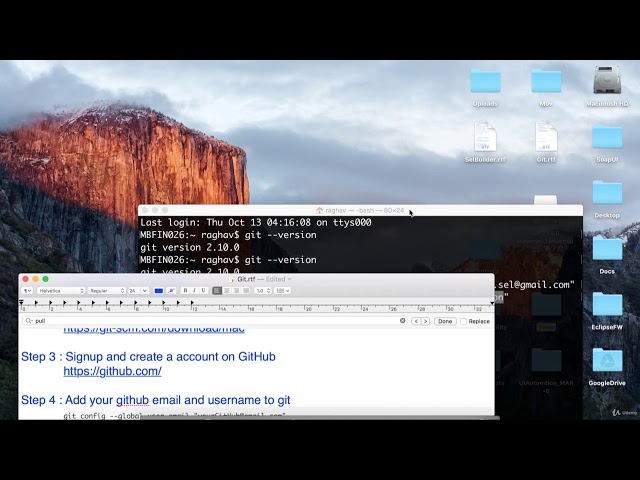The height and width of the screenshot is (480, 640).
Task: Open line spacing 1.0 dropdown
Action: coord(262,291)
